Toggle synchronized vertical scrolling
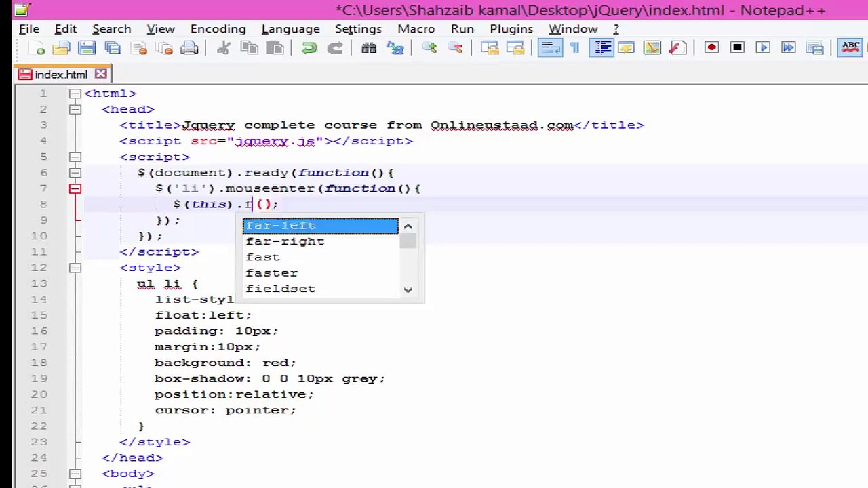868x488 pixels. point(489,47)
